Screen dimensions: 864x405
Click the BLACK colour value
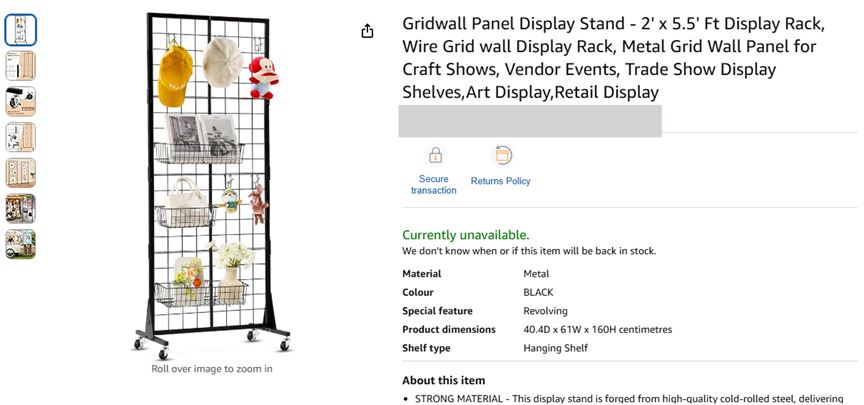[538, 293]
